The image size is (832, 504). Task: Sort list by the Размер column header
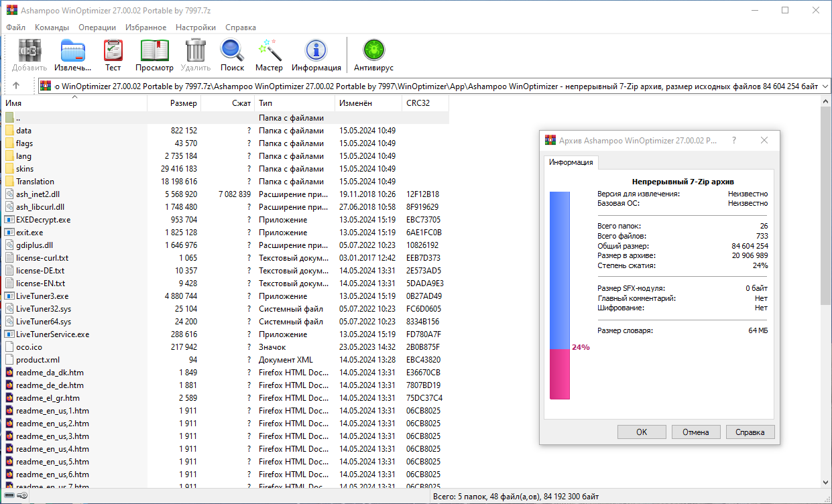(183, 103)
